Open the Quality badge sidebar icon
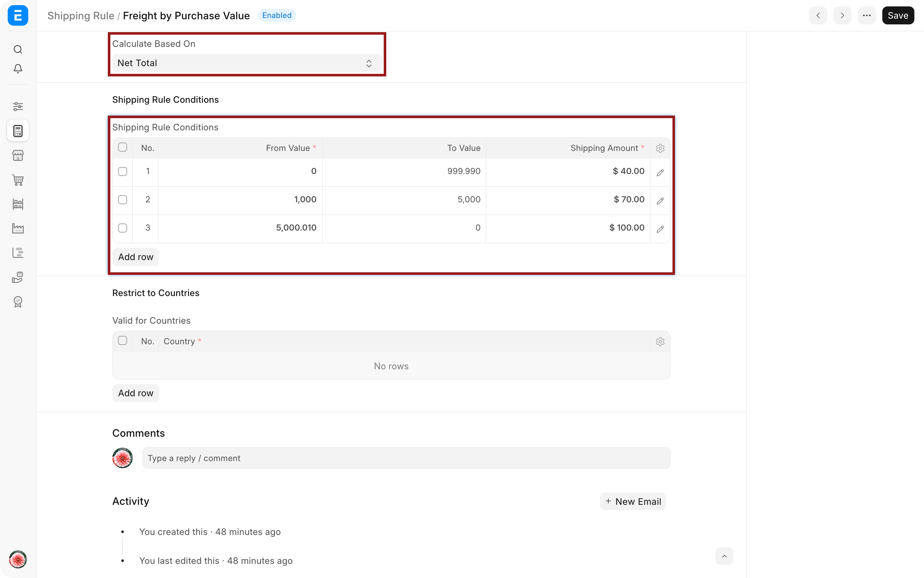Image resolution: width=924 pixels, height=578 pixels. click(x=18, y=302)
